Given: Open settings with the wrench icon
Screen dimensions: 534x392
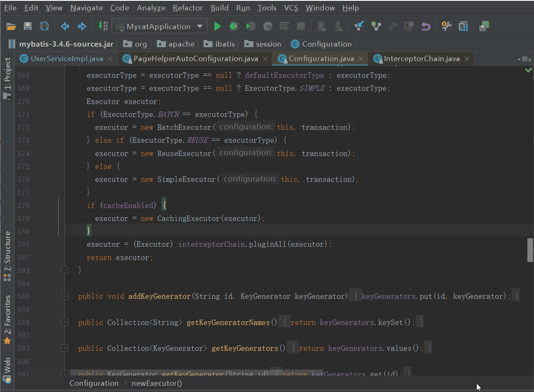Looking at the screenshot, I should (447, 27).
